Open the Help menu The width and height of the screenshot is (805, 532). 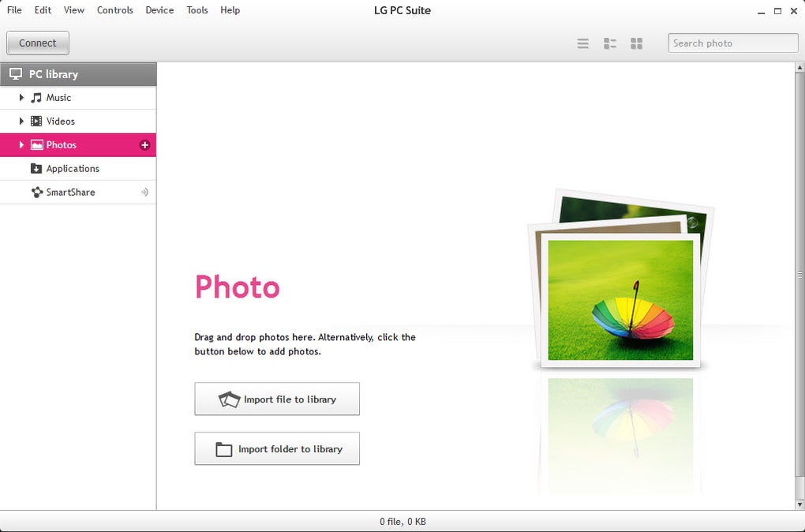230,10
